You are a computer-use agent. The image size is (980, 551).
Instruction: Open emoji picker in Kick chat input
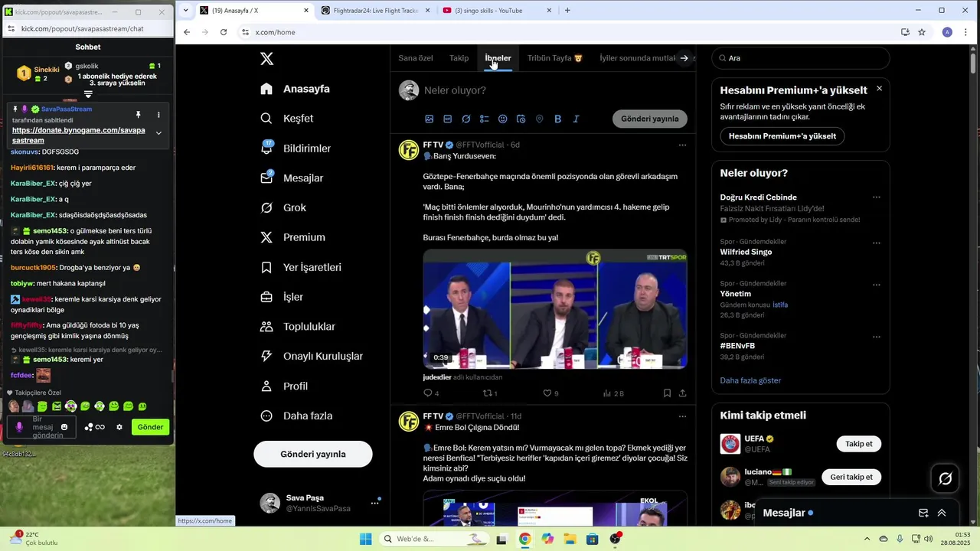click(64, 427)
